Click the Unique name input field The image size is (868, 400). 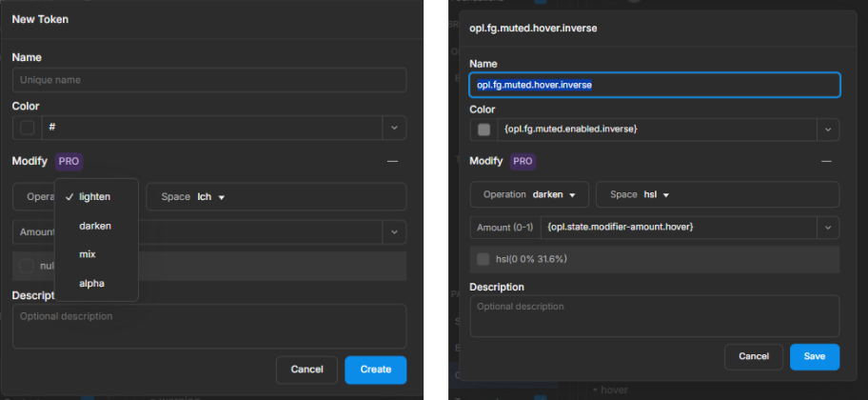(x=209, y=80)
